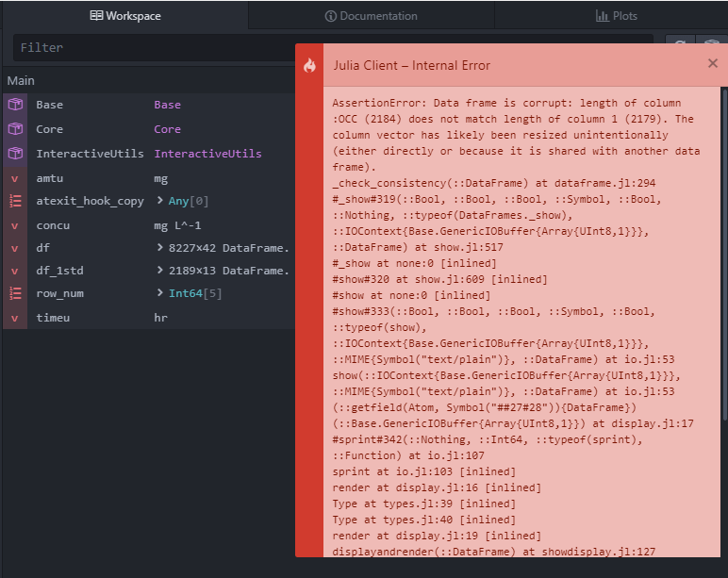Click the 'sprint at io.jl:103 [inlined]' line
728x578 pixels.
pyautogui.click(x=424, y=471)
